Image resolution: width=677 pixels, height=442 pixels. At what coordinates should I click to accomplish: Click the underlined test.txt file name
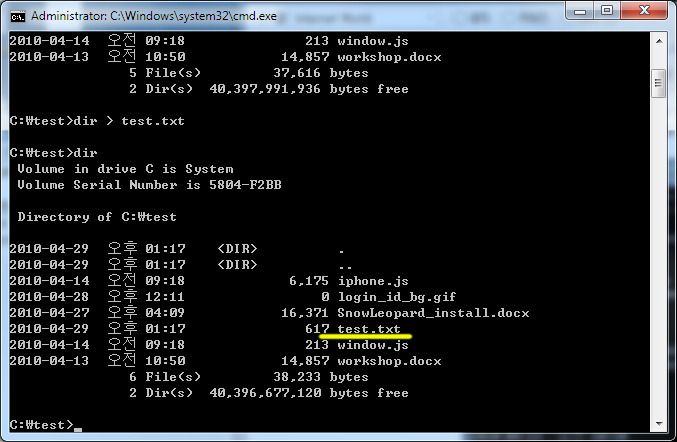coord(369,329)
